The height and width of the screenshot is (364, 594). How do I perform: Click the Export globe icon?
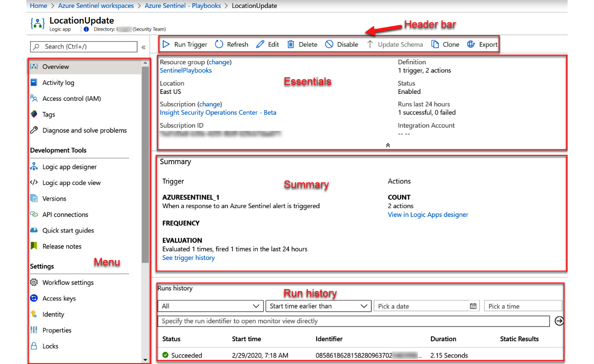click(471, 44)
